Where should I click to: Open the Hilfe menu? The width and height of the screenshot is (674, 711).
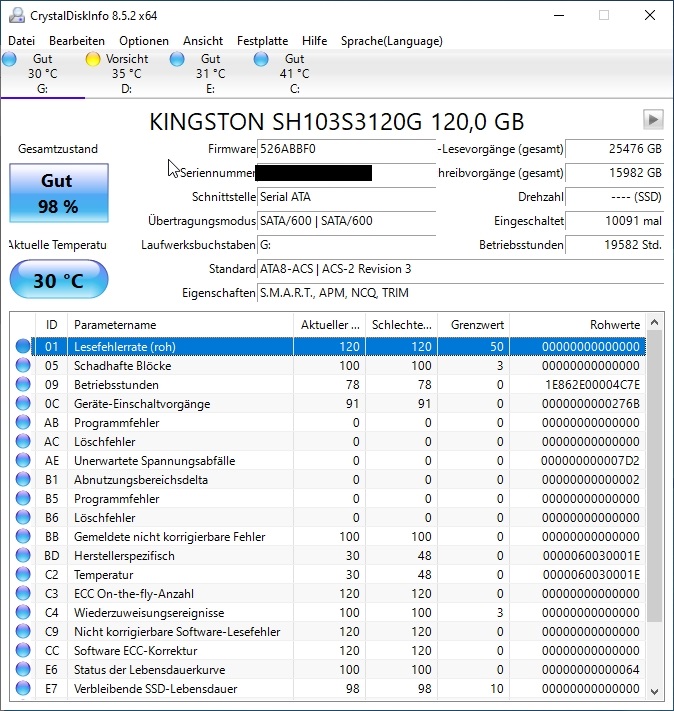314,41
